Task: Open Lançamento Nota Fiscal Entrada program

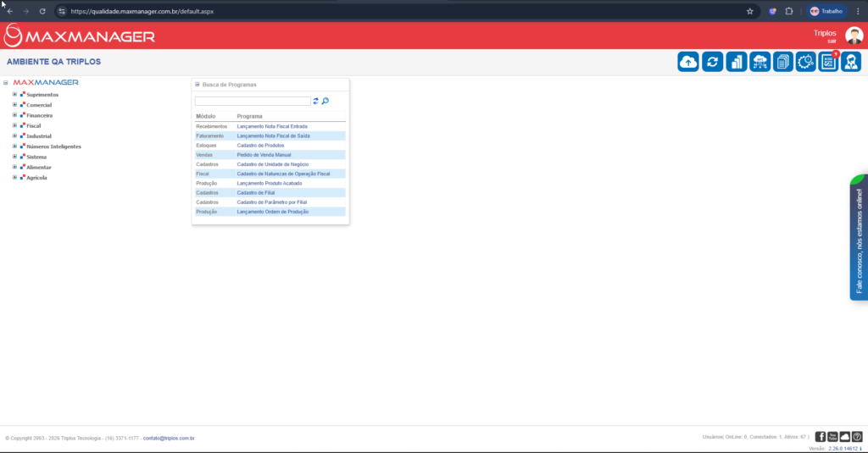Action: (x=271, y=126)
